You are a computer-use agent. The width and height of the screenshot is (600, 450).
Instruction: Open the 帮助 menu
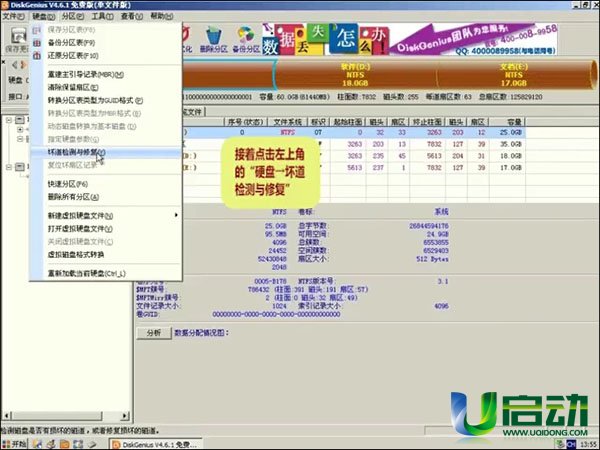[161, 16]
